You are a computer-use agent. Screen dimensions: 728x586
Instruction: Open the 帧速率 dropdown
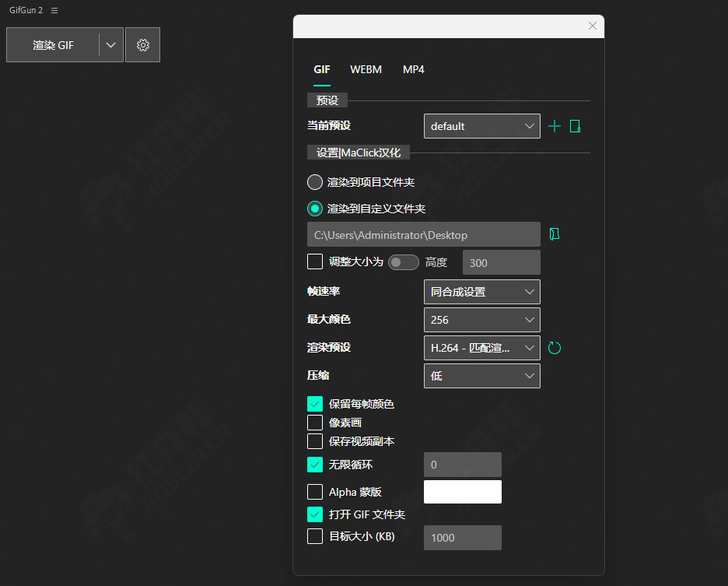click(x=482, y=292)
